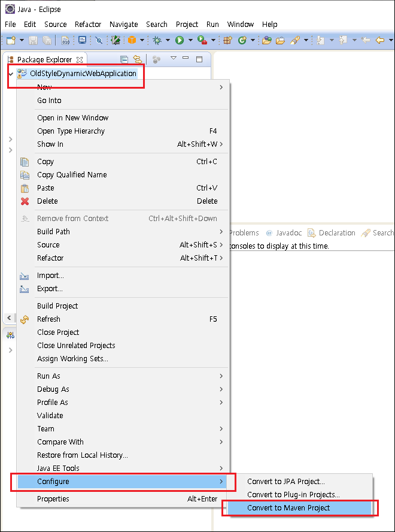Image resolution: width=395 pixels, height=532 pixels.
Task: Open the Run dropdown arrow
Action: tap(190, 40)
